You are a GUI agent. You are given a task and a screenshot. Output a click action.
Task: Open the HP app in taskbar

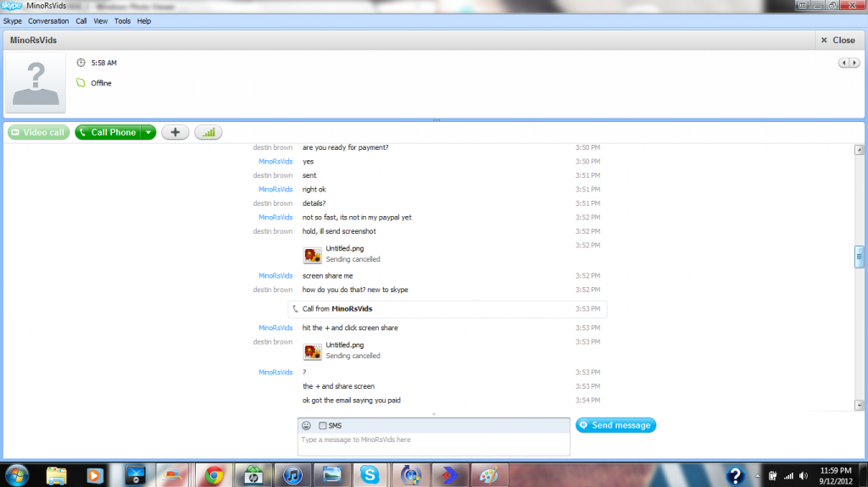(253, 475)
